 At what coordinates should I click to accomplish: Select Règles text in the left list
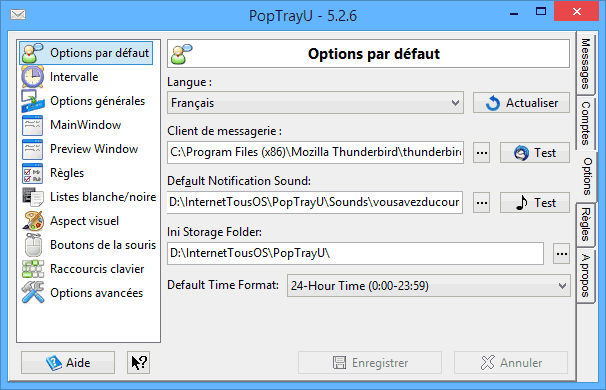tap(67, 173)
